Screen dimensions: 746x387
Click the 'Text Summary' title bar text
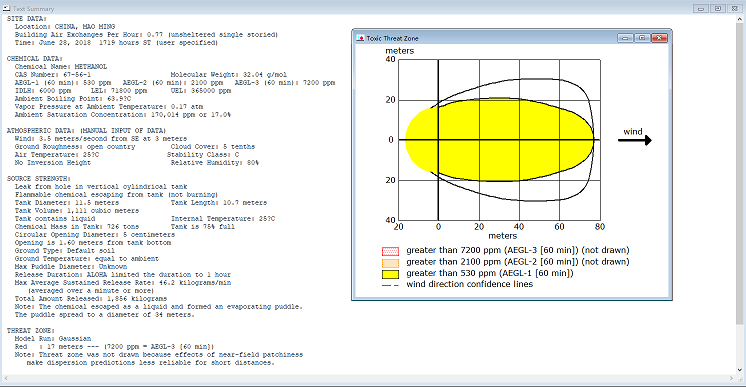pos(33,9)
